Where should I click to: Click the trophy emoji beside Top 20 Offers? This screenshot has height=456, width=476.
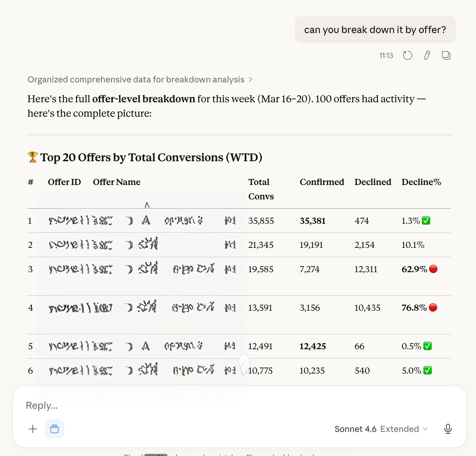[32, 157]
